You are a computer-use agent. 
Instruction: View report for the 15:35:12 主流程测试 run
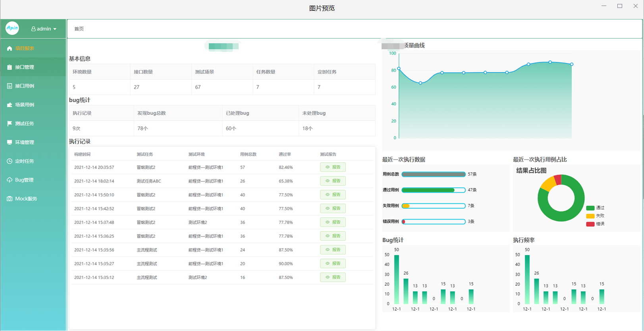(x=333, y=277)
